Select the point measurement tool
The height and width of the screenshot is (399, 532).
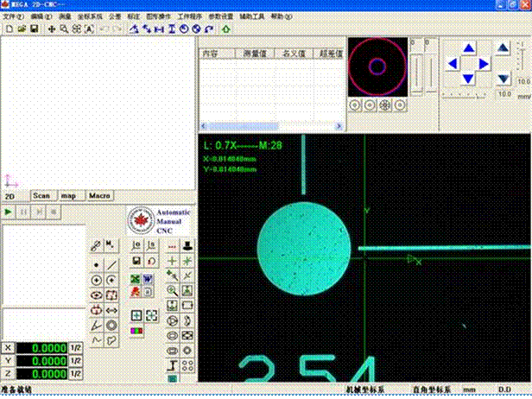(x=96, y=264)
